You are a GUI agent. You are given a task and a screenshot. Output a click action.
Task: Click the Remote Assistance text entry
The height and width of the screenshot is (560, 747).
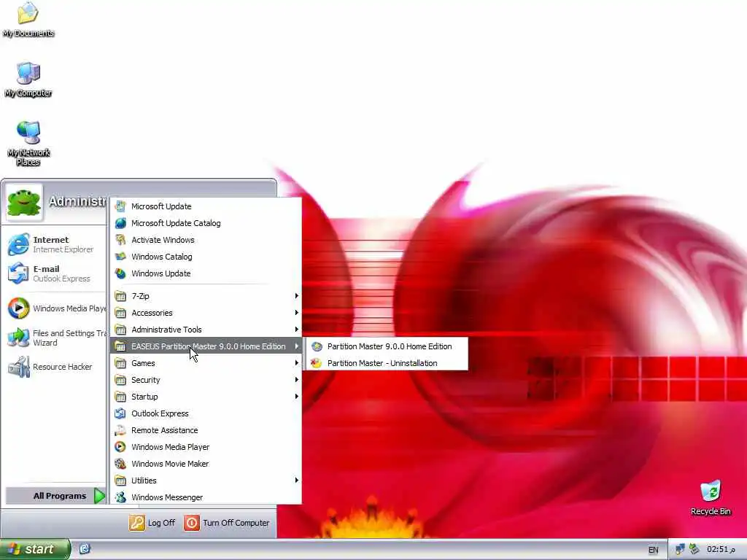tap(165, 430)
